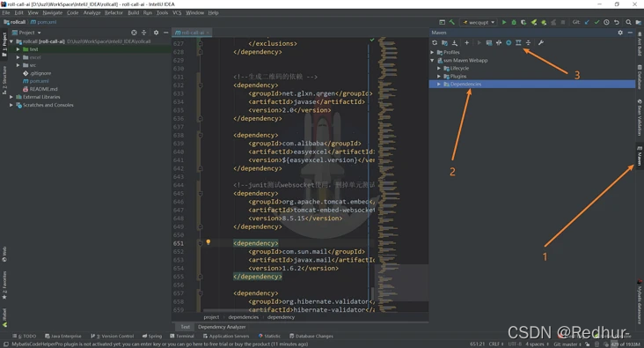Select .gitignore file in Project tree
This screenshot has height=348, width=644.
tap(40, 73)
